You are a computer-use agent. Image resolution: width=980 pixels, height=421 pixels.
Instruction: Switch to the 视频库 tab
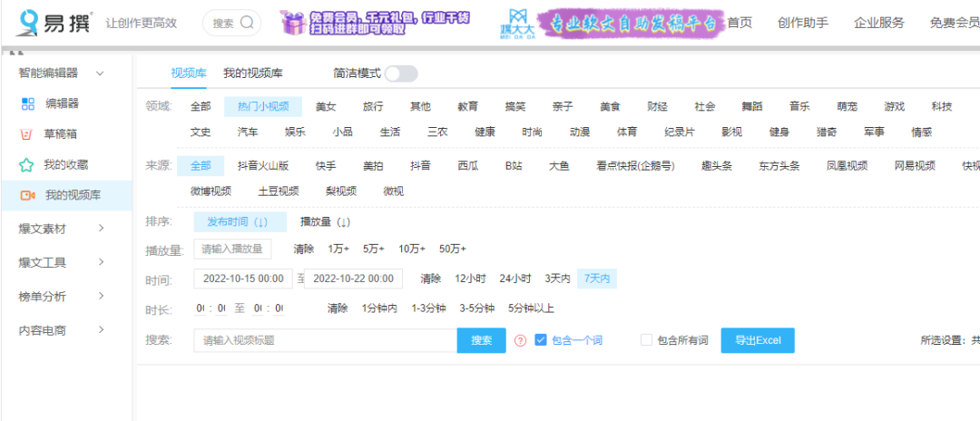189,73
